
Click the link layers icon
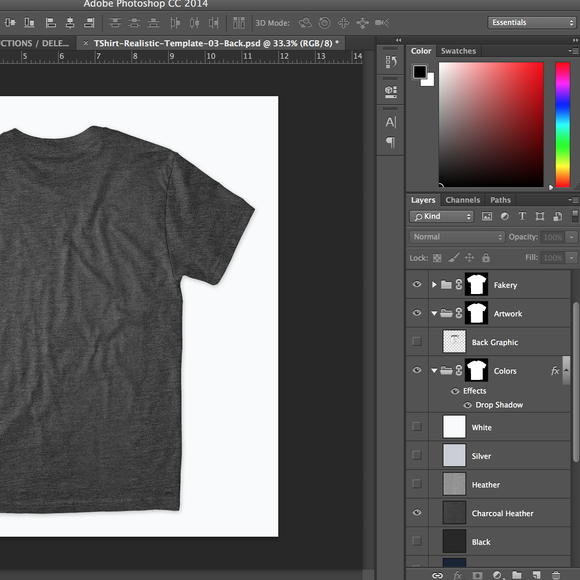[x=438, y=575]
